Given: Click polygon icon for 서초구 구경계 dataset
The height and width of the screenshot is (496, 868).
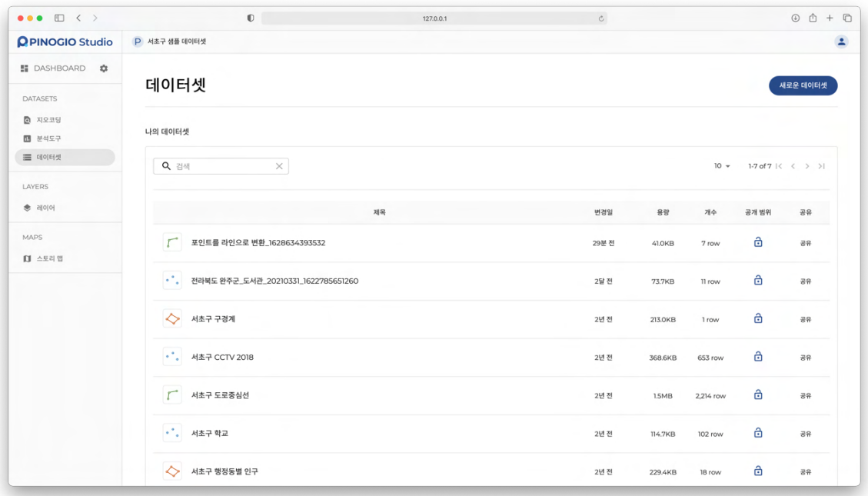Looking at the screenshot, I should click(x=172, y=319).
